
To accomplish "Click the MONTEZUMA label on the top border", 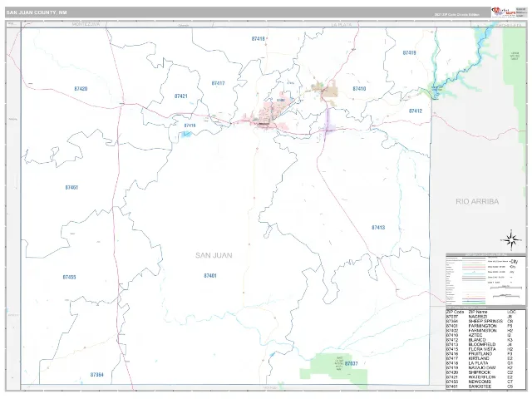I will click(x=86, y=24).
